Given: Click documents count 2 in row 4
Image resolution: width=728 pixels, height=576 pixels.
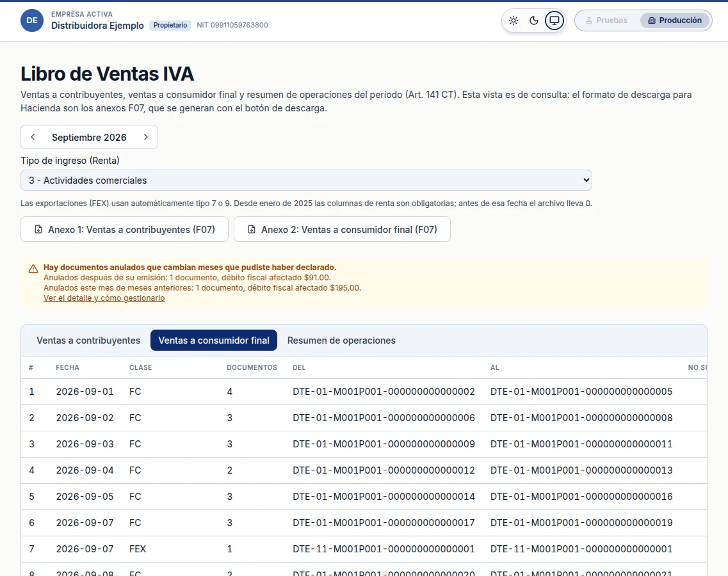Looking at the screenshot, I should point(229,470).
